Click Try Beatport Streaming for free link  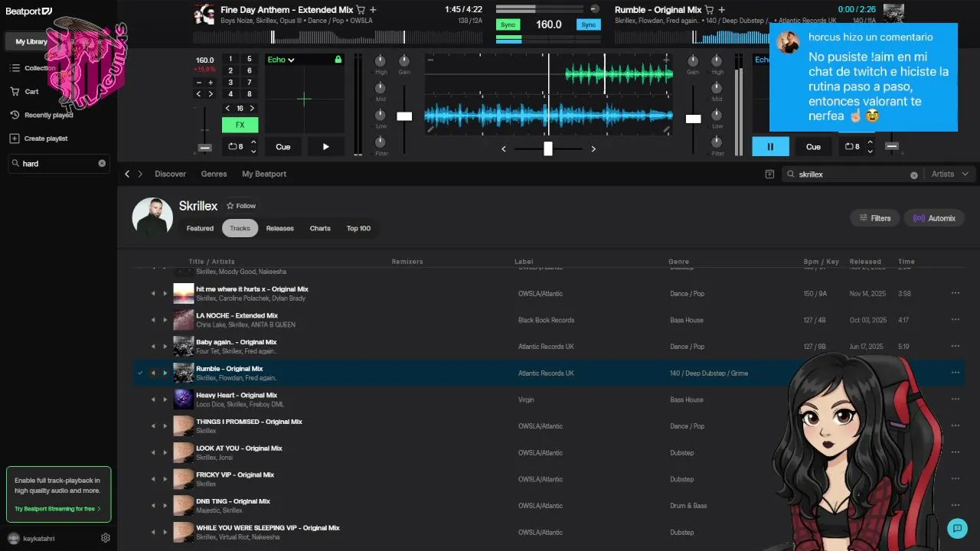point(57,509)
